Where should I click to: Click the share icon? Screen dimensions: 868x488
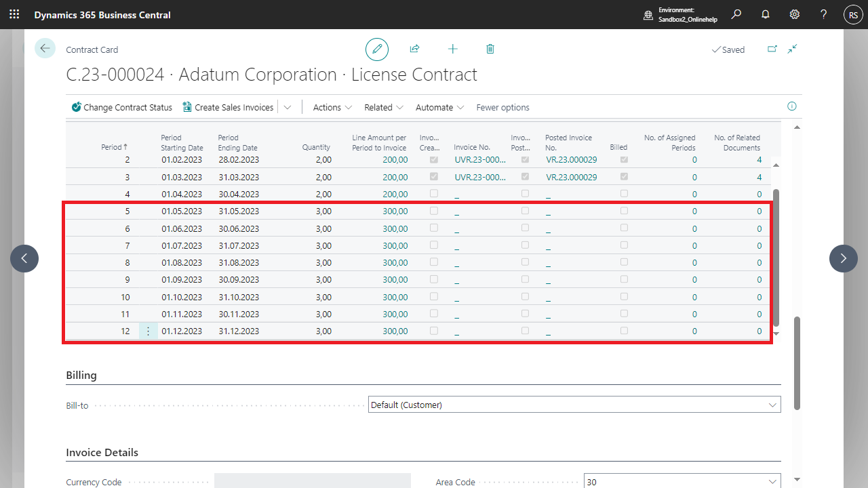[414, 49]
